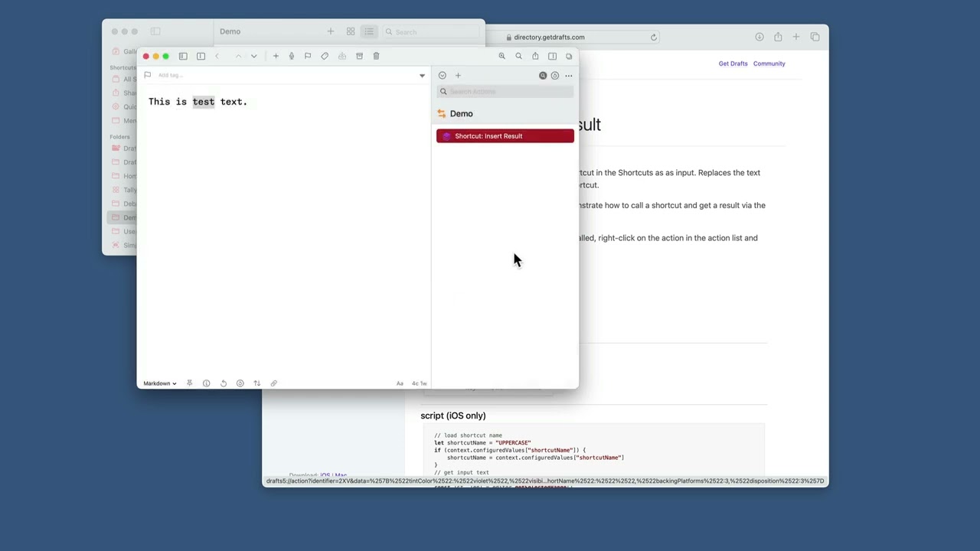
Task: Open the Get Drafts link
Action: [733, 64]
